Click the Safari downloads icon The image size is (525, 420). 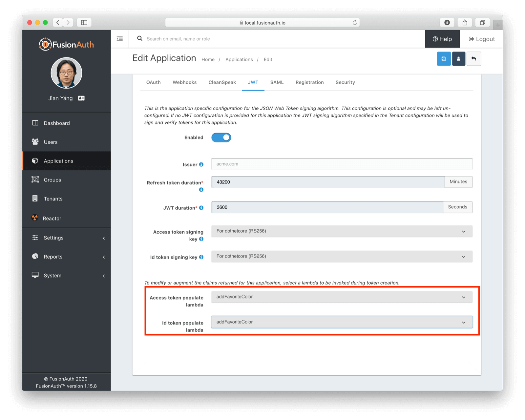tap(447, 22)
